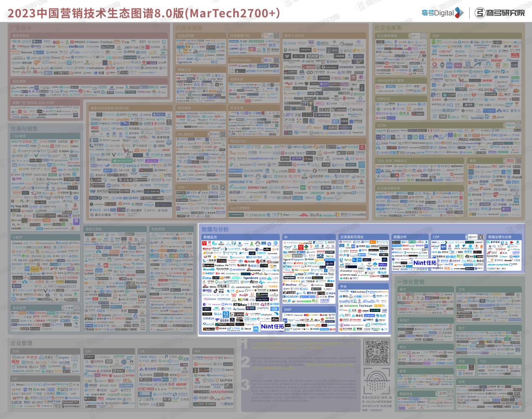Image resolution: width=532 pixels, height=419 pixels.
Task: Select the 一体化营销 section heading
Action: coord(411,281)
